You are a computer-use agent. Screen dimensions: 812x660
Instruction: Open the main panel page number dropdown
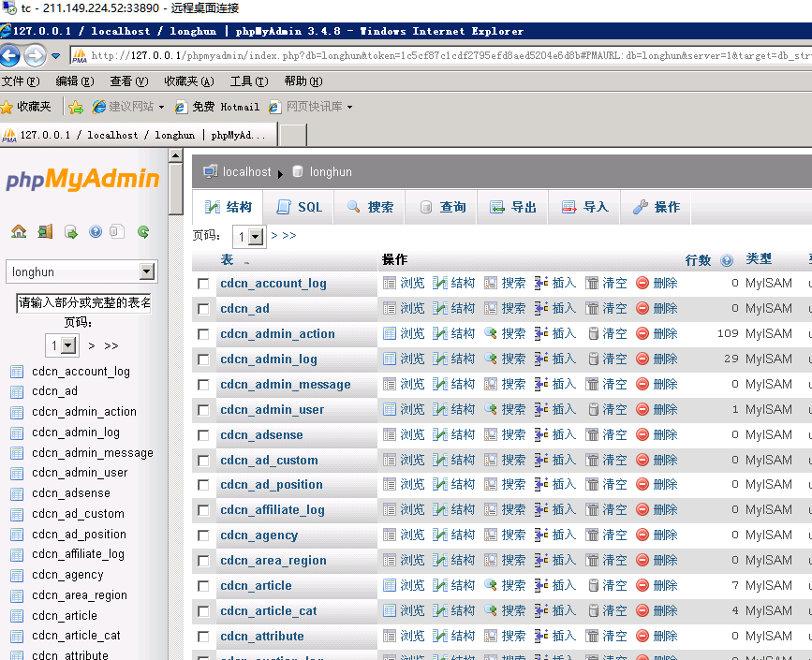point(250,237)
